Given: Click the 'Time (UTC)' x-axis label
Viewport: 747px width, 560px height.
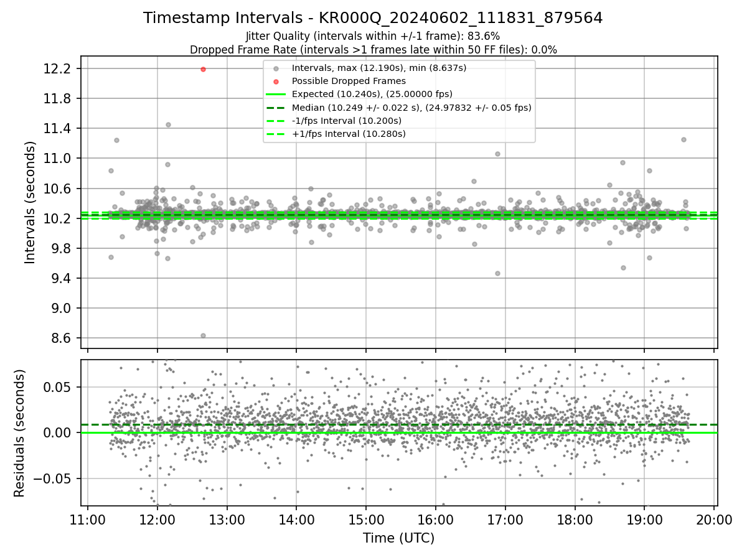Looking at the screenshot, I should point(399,538).
